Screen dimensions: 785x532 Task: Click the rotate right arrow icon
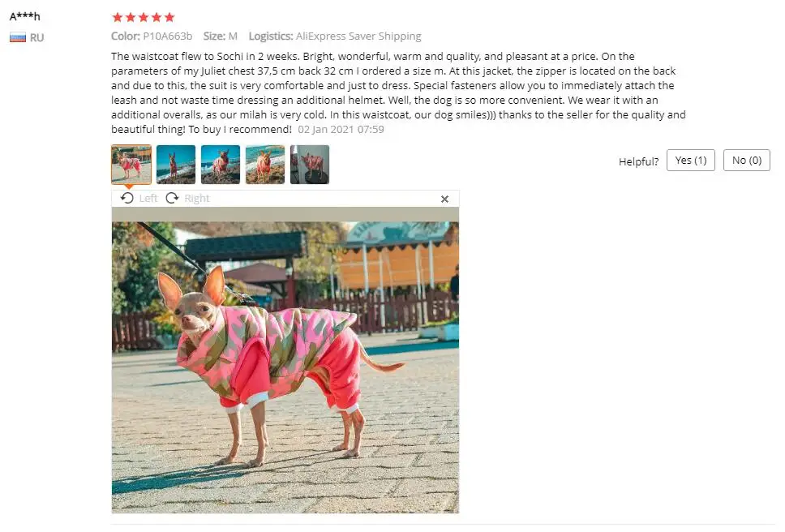coord(172,198)
